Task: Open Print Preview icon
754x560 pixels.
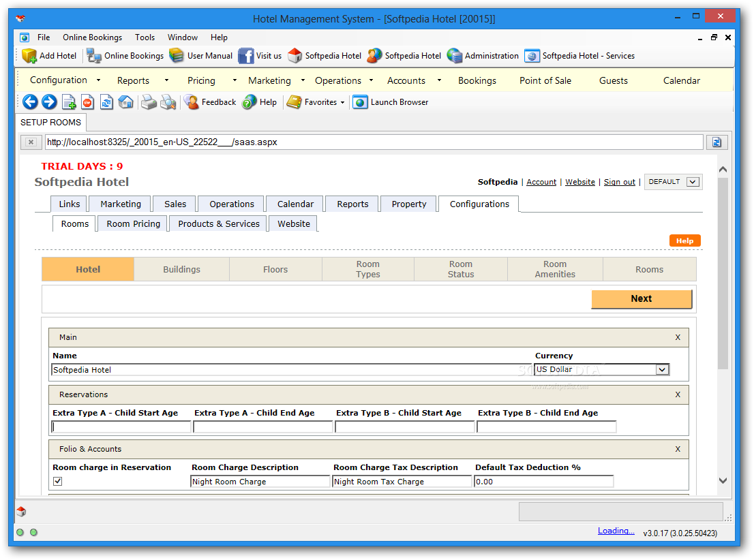Action: point(168,102)
